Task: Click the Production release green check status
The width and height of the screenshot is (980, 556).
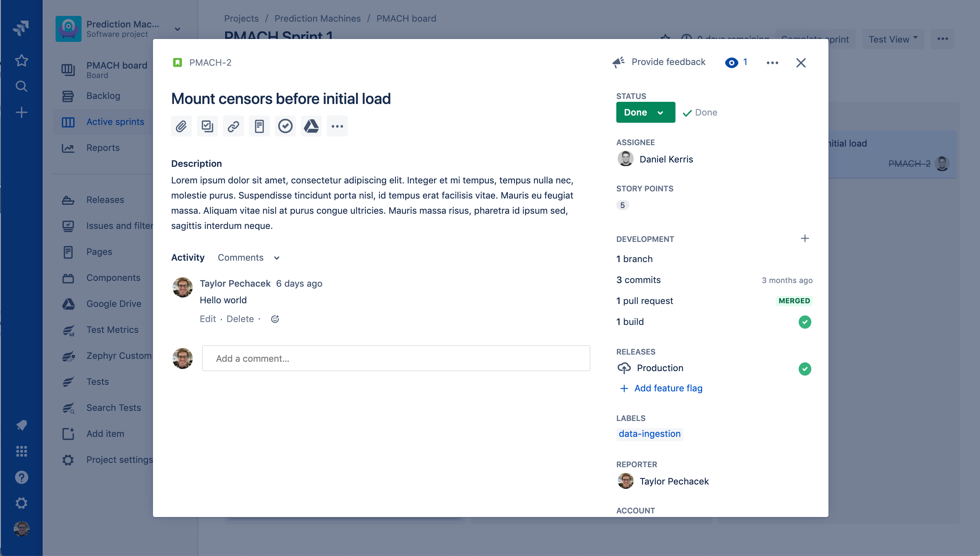Action: [804, 369]
